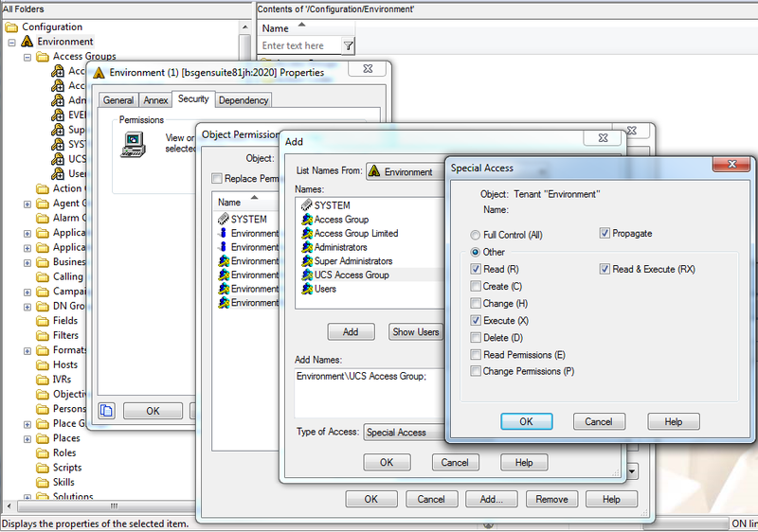Click the Users group icon in Names list

(x=307, y=289)
